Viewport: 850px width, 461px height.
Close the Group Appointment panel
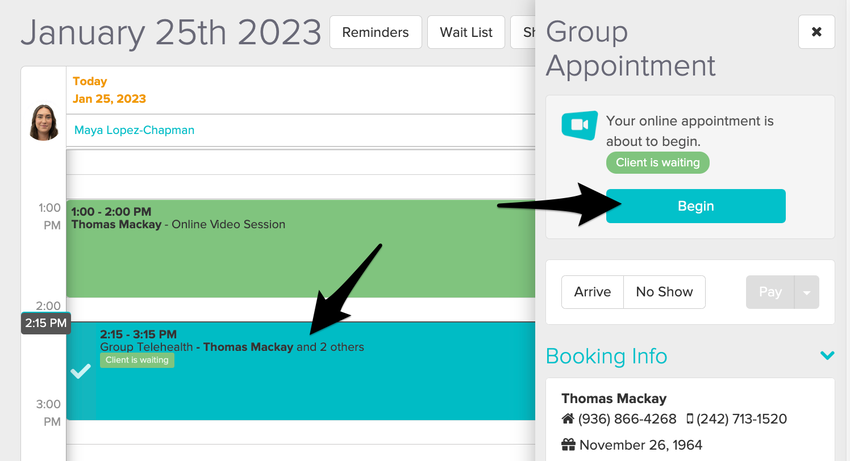click(816, 32)
